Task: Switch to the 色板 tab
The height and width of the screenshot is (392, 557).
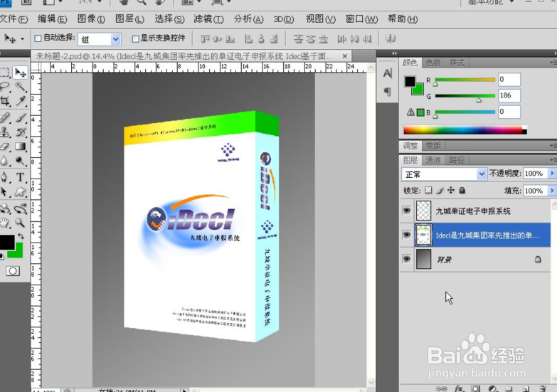Action: (433, 63)
